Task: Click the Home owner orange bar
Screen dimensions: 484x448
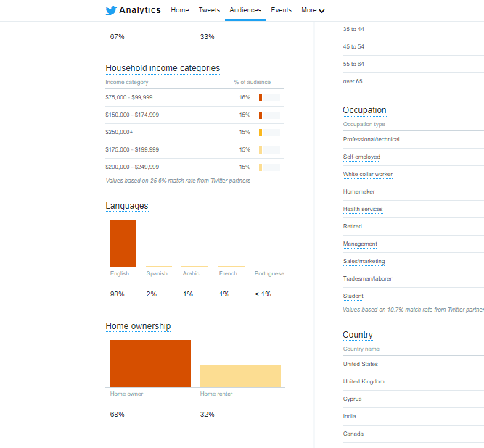Action: 150,363
